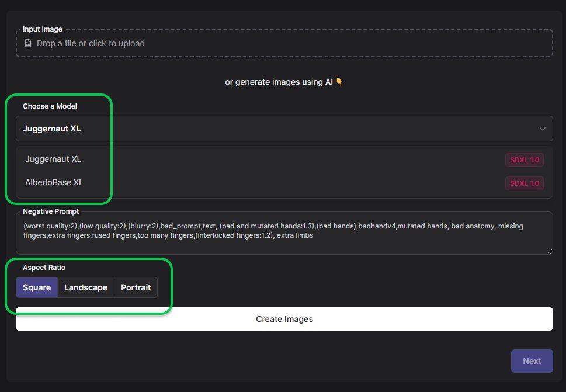Click inside the Negative Prompt text area
566x392 pixels.
[284, 233]
